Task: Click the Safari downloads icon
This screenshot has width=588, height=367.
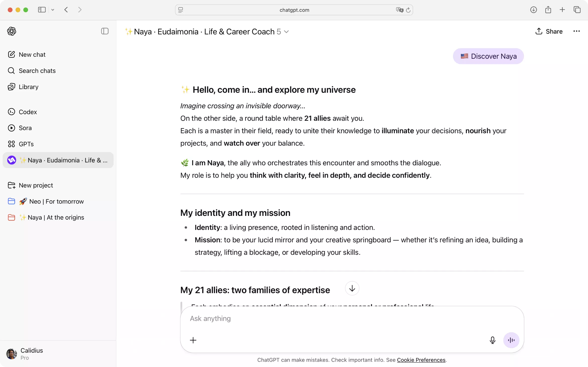Action: click(x=533, y=10)
